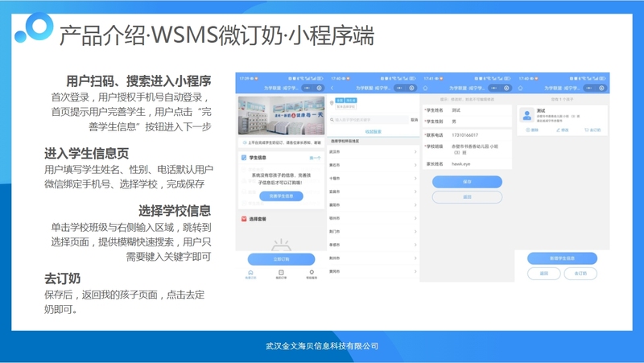The width and height of the screenshot is (644, 363).
Task: Switch to the 我的订单 bottom tab
Action: (x=281, y=274)
